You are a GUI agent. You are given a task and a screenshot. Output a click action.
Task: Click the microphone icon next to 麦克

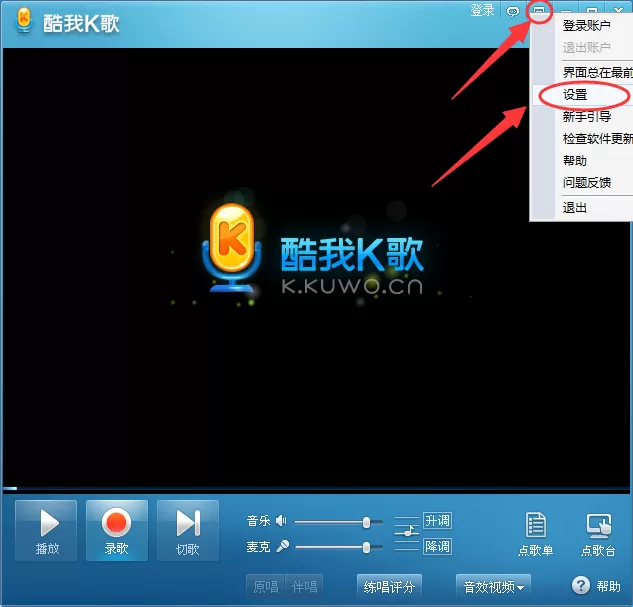coord(283,546)
